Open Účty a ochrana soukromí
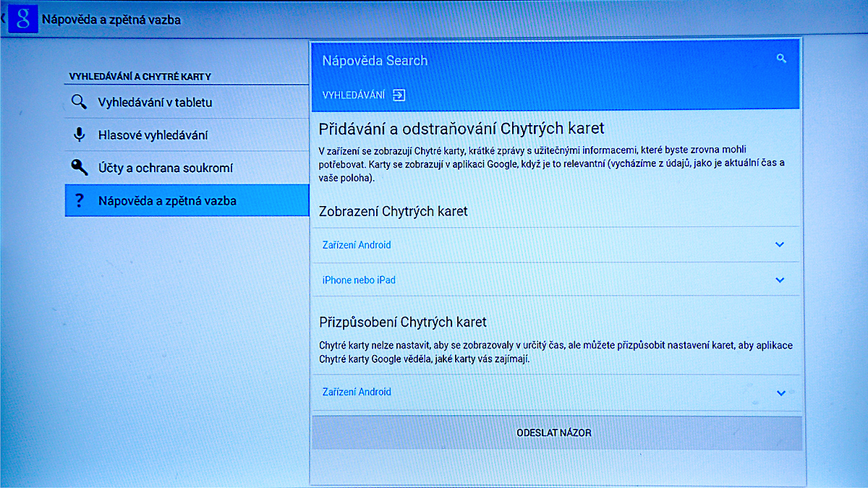Image resolution: width=868 pixels, height=488 pixels. tap(187, 168)
